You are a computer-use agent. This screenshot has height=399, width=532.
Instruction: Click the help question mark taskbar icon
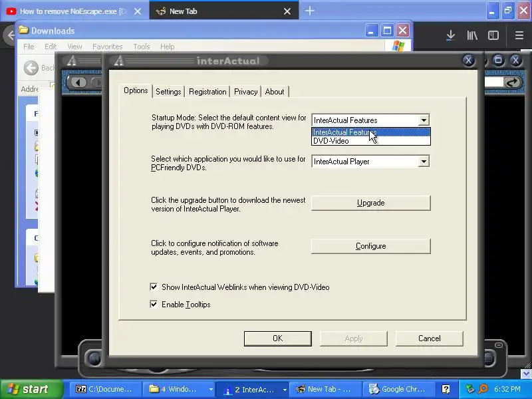[446, 389]
